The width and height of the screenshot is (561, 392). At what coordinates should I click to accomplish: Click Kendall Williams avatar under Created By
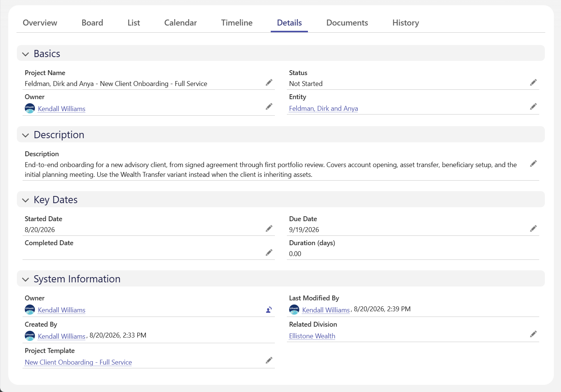30,336
